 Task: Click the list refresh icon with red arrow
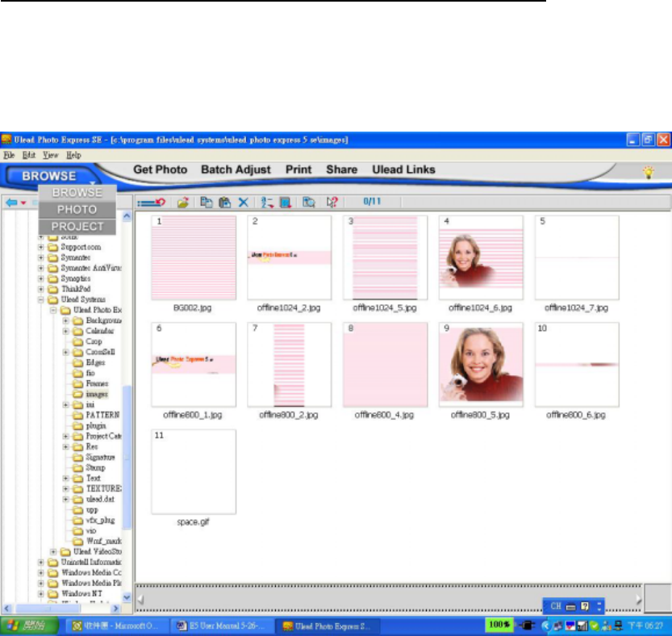coord(152,202)
